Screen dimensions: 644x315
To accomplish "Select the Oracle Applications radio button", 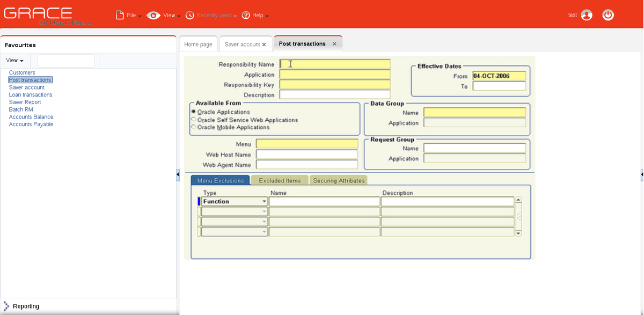I will (194, 112).
